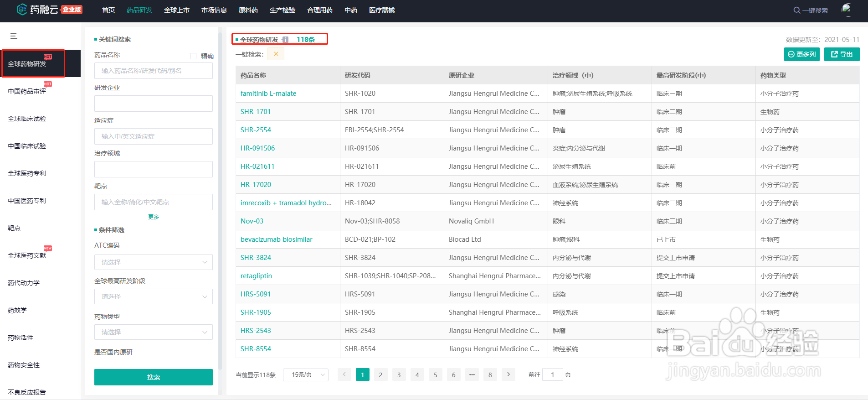
Task: Collapse sidebar with hamburger menu icon
Action: [x=14, y=36]
